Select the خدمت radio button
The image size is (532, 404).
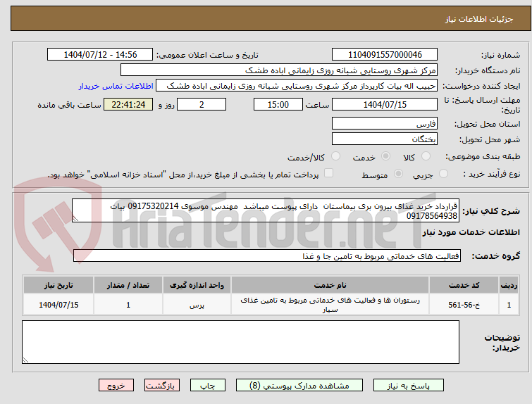point(385,156)
